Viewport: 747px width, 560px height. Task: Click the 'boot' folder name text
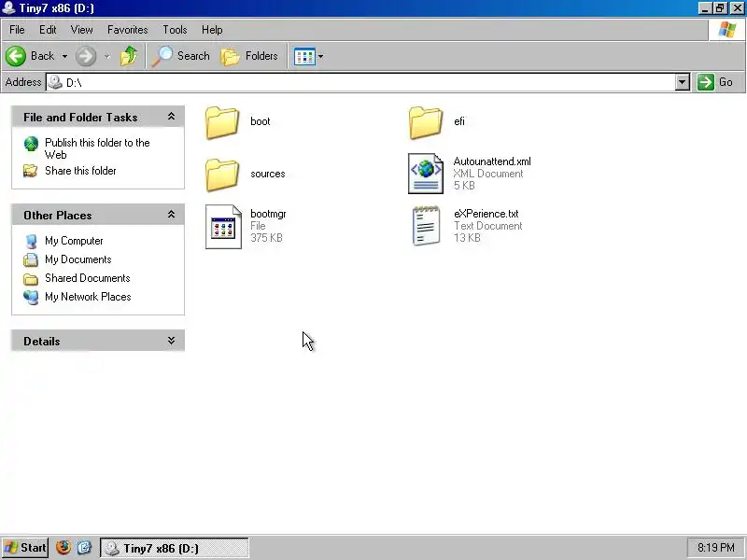click(261, 121)
